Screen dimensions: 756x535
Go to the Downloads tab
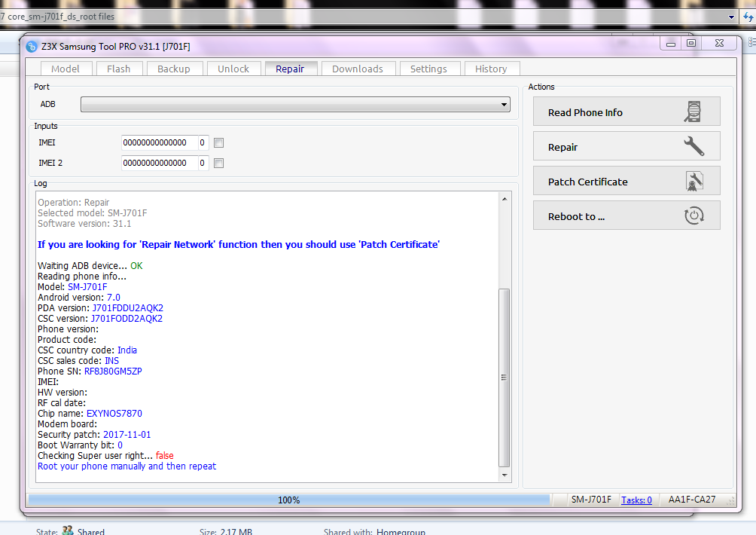coord(358,69)
